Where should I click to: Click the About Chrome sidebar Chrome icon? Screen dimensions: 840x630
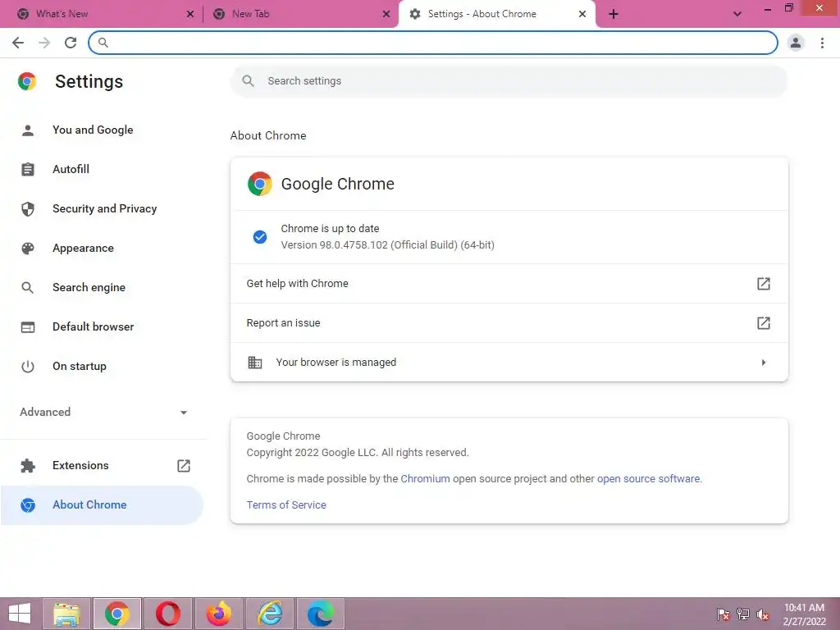[28, 505]
